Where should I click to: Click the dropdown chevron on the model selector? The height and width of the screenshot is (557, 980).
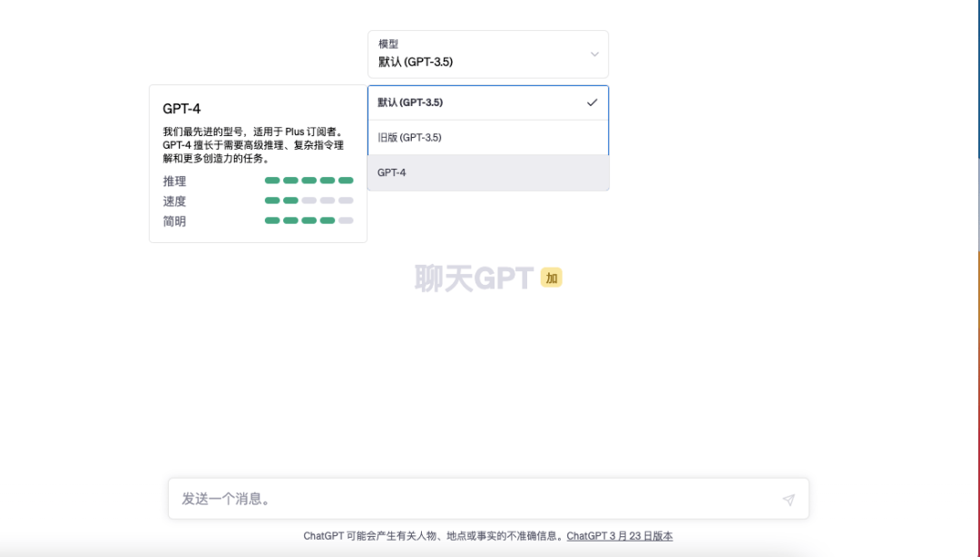click(594, 54)
